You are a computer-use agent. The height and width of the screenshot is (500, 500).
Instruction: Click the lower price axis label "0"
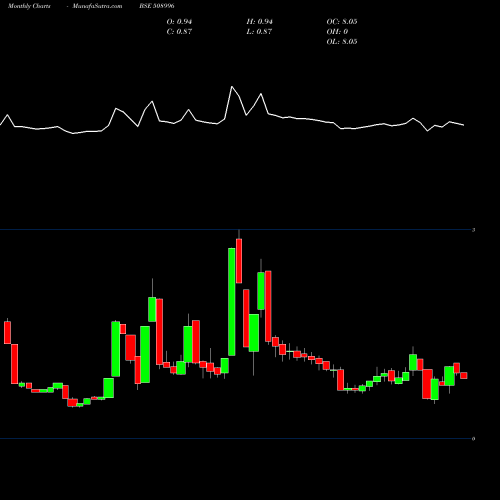[x=473, y=439]
